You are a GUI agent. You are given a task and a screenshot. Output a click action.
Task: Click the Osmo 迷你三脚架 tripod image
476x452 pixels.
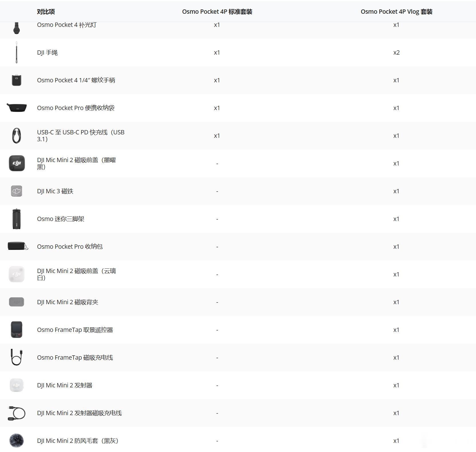tap(17, 219)
